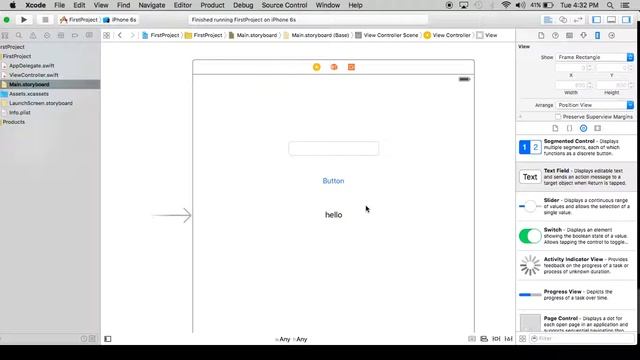
Task: Toggle the debug area visibility
Action: (x=611, y=20)
